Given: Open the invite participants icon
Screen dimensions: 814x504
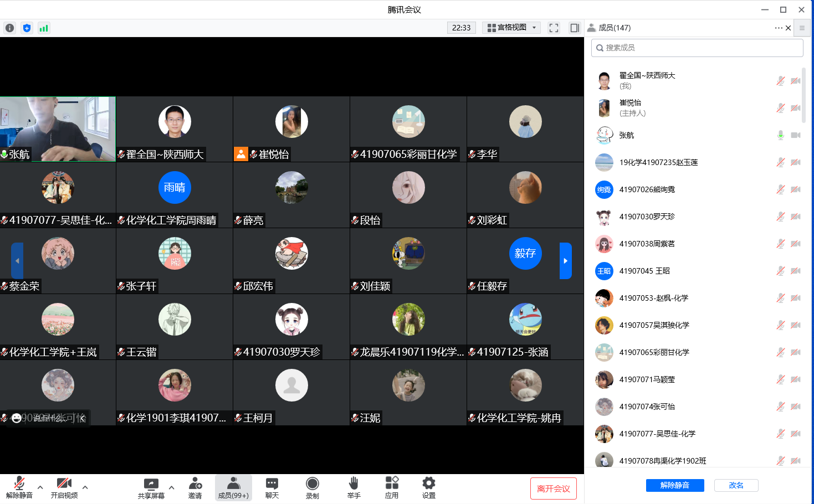Looking at the screenshot, I should point(194,488).
